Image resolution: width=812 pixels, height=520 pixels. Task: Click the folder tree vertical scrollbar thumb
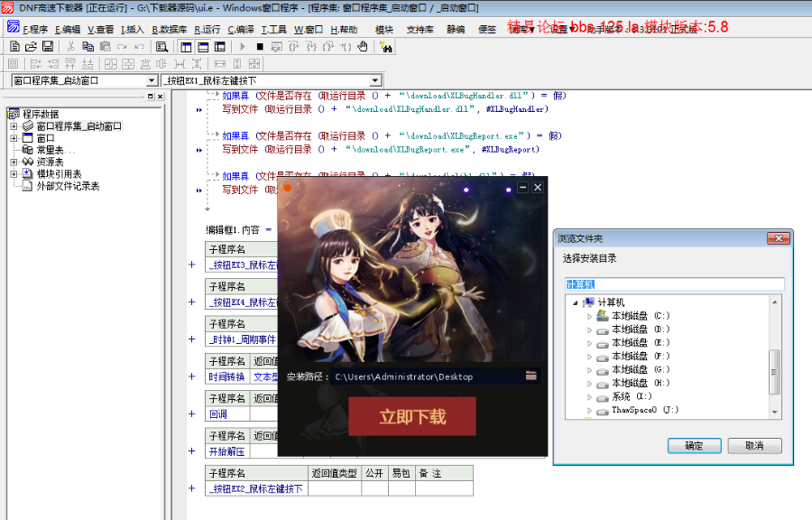774,372
